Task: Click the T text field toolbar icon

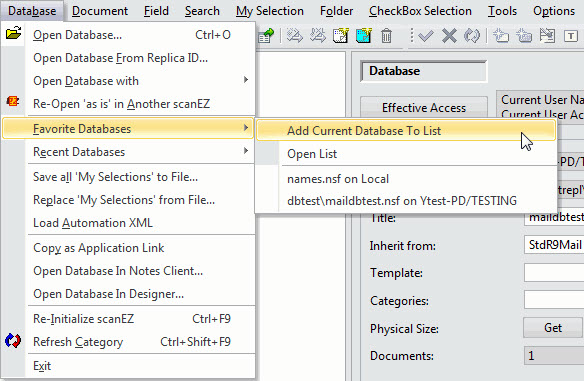Action: [571, 36]
